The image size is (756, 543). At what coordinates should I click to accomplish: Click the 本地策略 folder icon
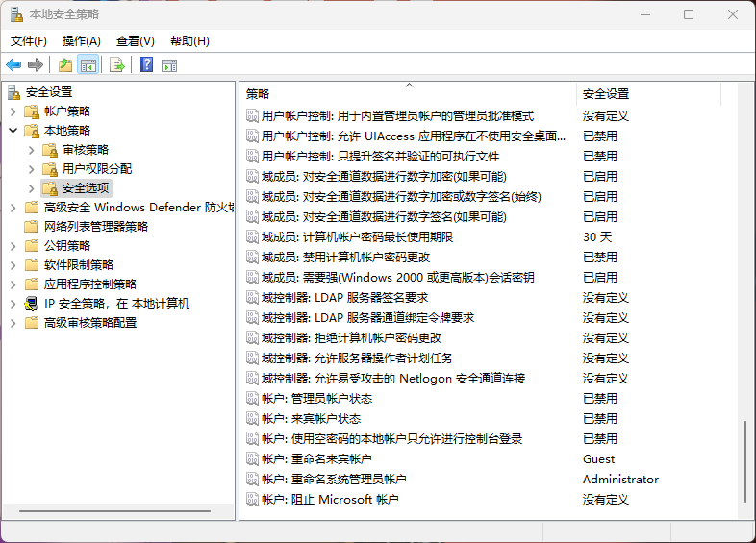[32, 131]
